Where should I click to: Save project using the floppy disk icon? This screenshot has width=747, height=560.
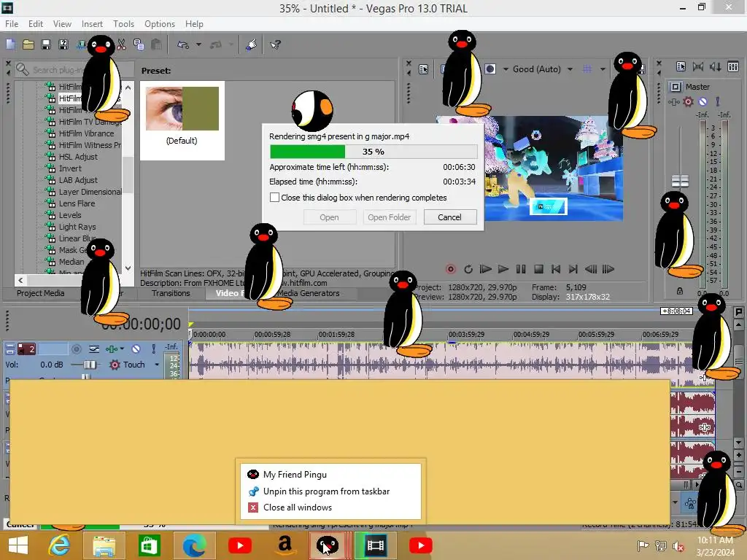click(x=46, y=44)
